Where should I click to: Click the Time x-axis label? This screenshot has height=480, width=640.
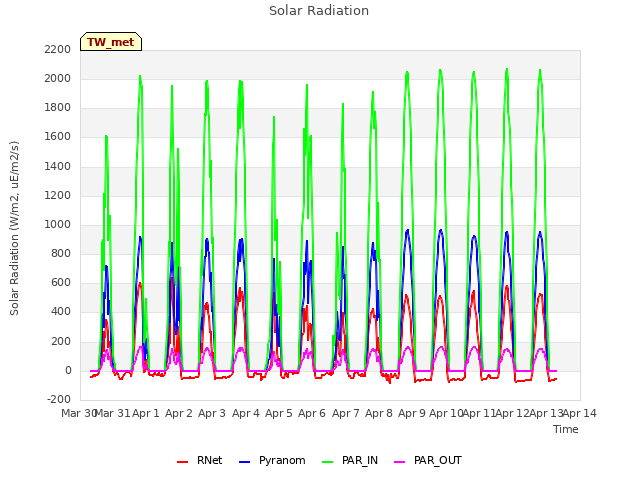pyautogui.click(x=566, y=429)
